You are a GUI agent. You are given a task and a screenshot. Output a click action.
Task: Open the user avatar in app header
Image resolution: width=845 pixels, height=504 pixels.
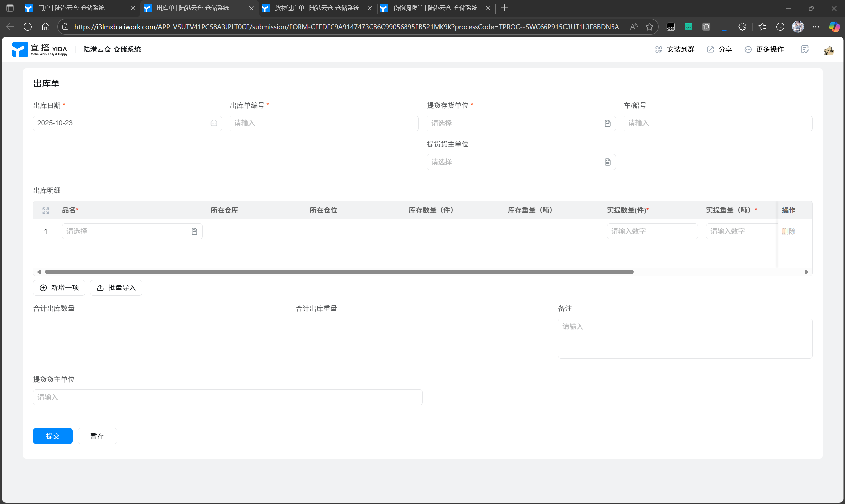828,50
